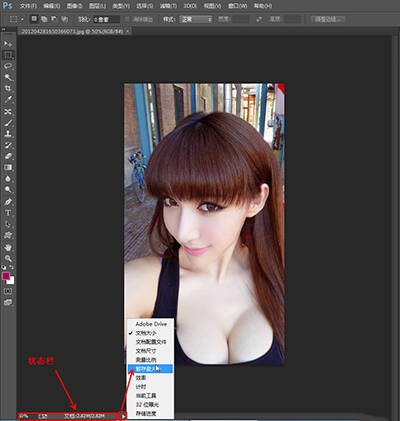Open foreground color picker (magenta swatch)
The image size is (400, 421).
click(x=6, y=276)
